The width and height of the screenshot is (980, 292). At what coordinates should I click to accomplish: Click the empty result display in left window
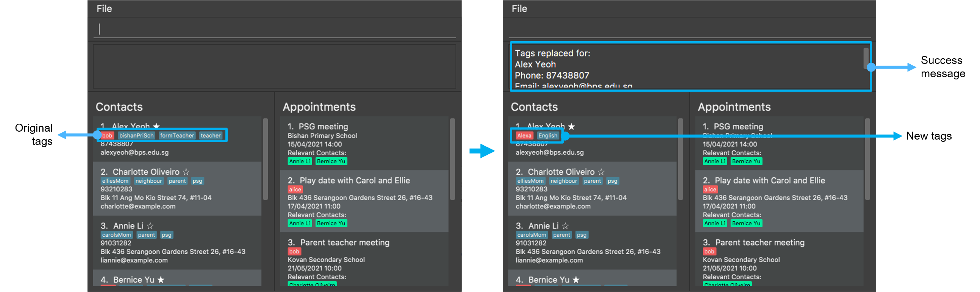point(274,67)
